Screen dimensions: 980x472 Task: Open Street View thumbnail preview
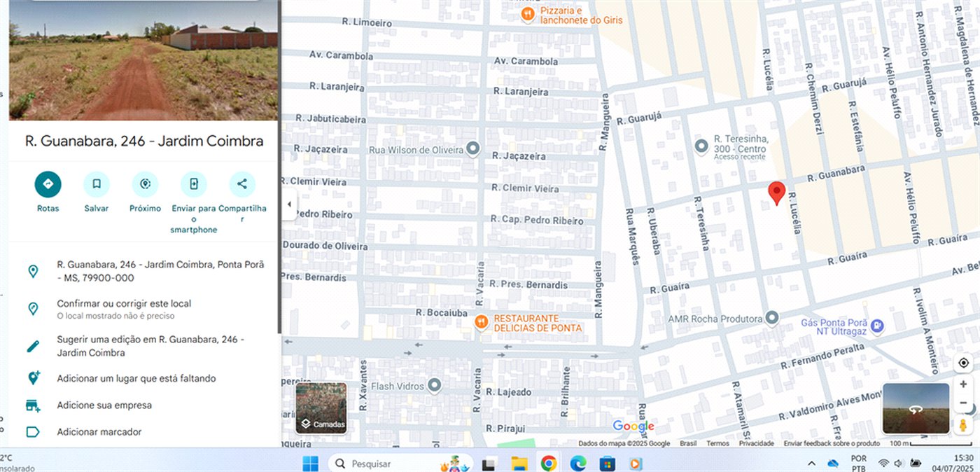(916, 408)
